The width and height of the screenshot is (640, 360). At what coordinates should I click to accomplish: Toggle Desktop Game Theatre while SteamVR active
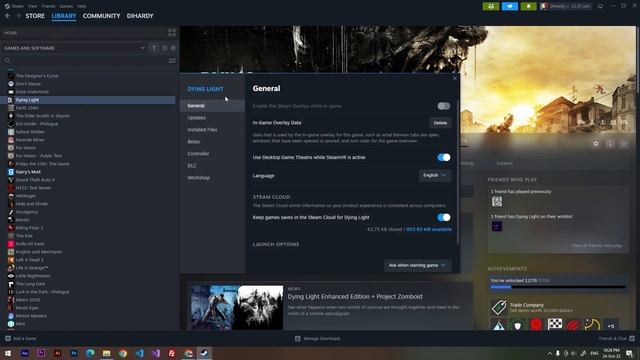point(444,158)
